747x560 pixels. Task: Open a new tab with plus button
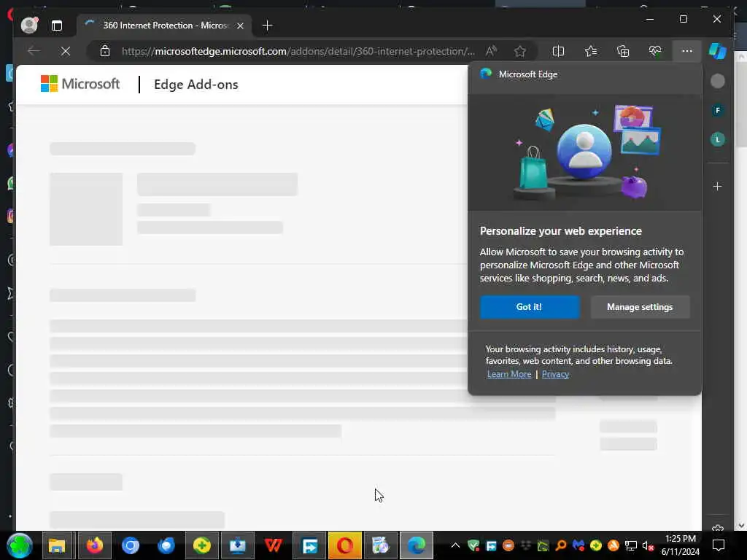[267, 26]
